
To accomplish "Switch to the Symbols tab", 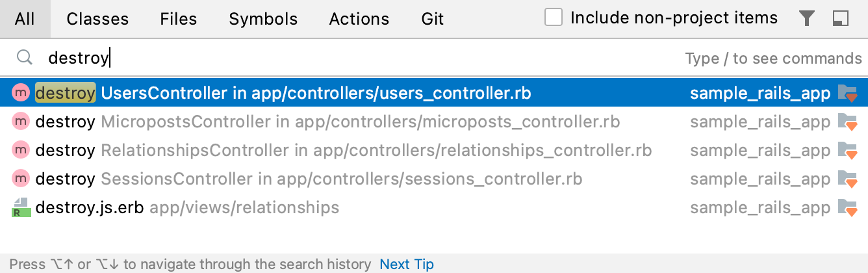I will [x=263, y=19].
